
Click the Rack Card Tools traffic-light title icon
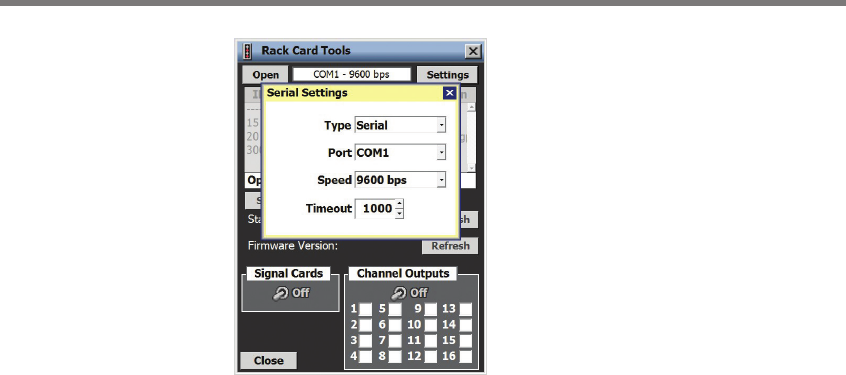click(x=248, y=51)
